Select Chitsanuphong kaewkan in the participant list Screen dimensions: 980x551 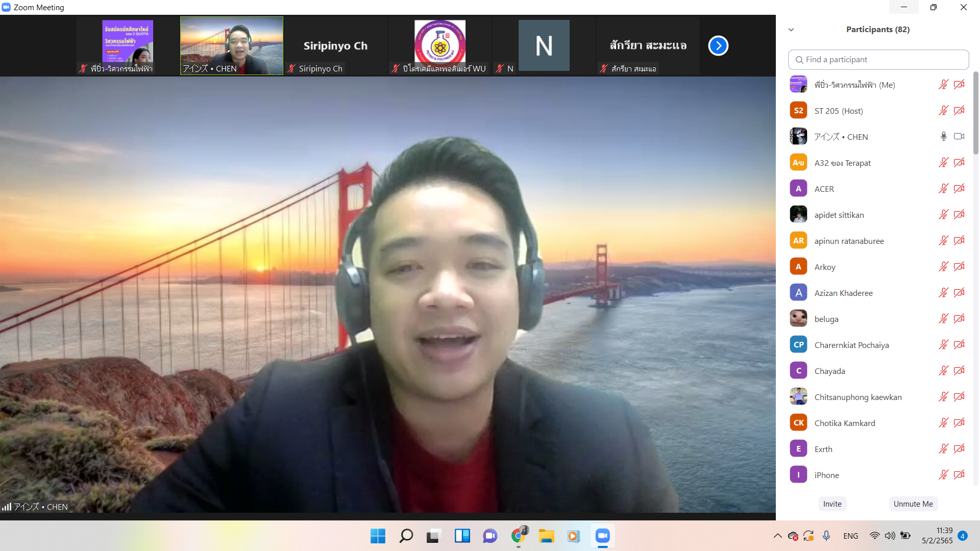[x=857, y=397]
